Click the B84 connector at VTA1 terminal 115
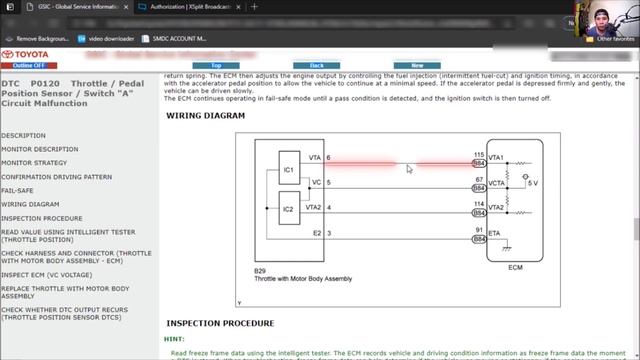The width and height of the screenshot is (640, 360). [x=479, y=163]
